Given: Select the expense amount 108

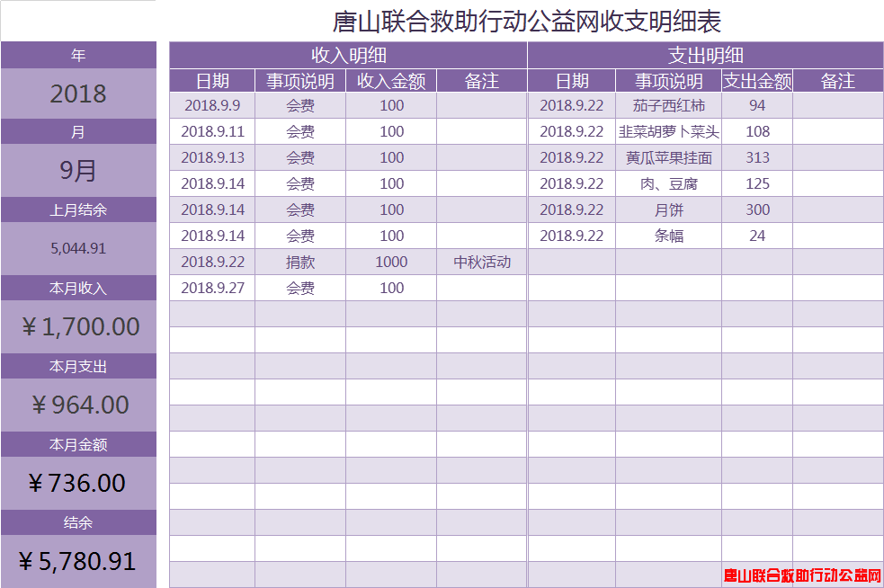Looking at the screenshot, I should [x=757, y=131].
